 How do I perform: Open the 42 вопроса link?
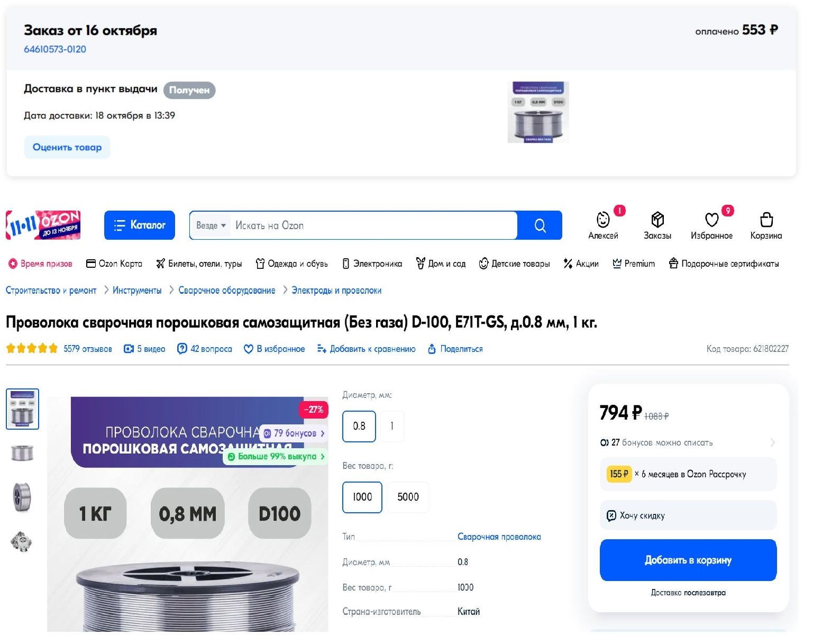click(x=205, y=349)
